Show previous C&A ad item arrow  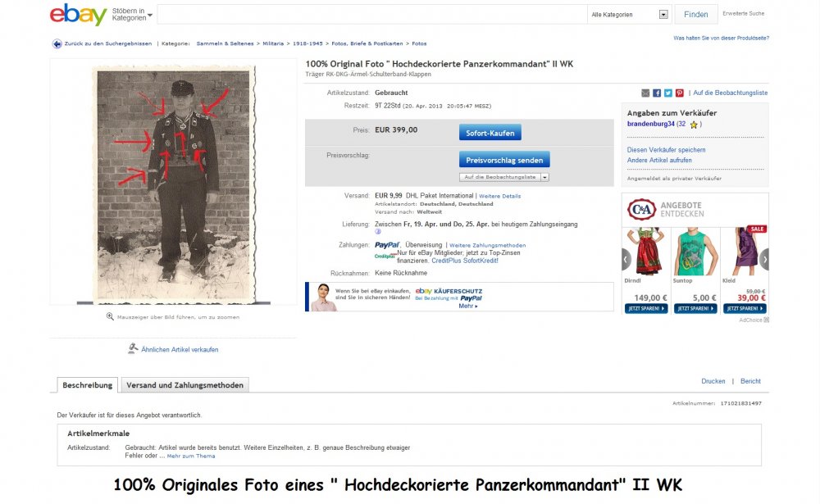point(626,259)
